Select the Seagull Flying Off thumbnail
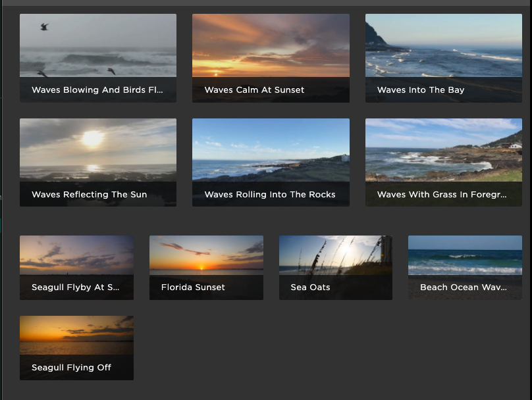This screenshot has width=532, height=400. pyautogui.click(x=76, y=348)
